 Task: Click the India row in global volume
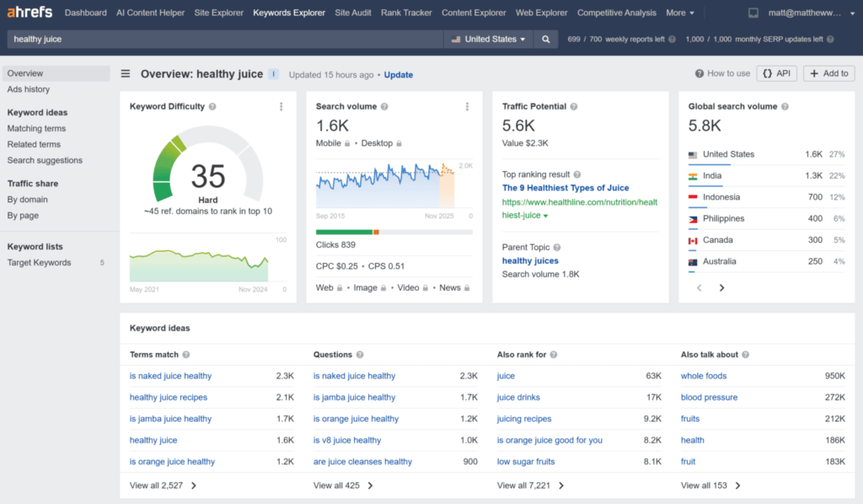(x=766, y=176)
